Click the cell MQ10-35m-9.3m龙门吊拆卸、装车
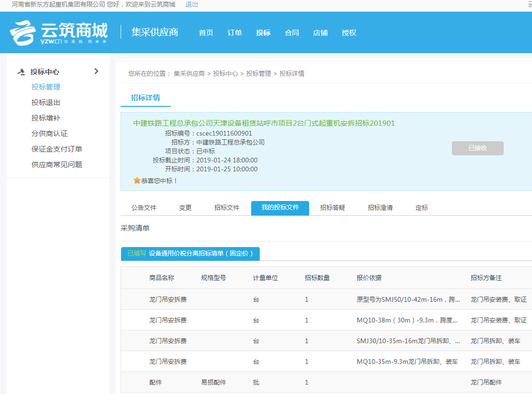The height and width of the screenshot is (394, 532). 407,362
